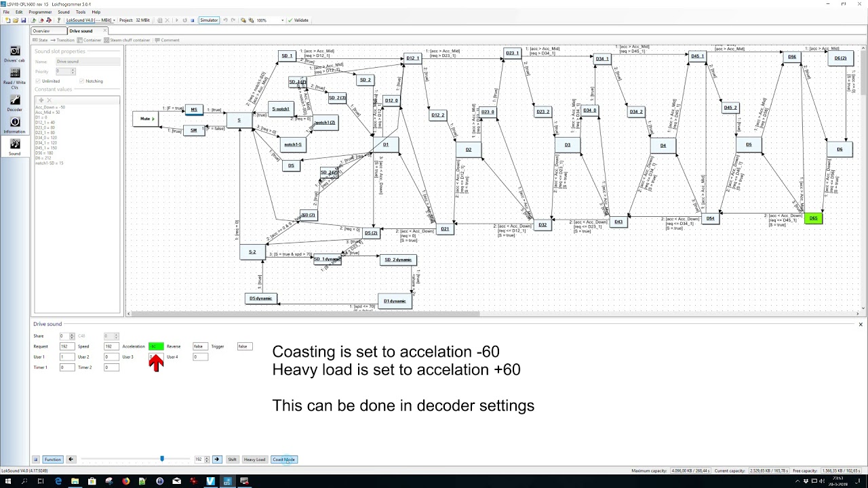The height and width of the screenshot is (488, 868).
Task: Click the User 1 value field
Action: 66,357
